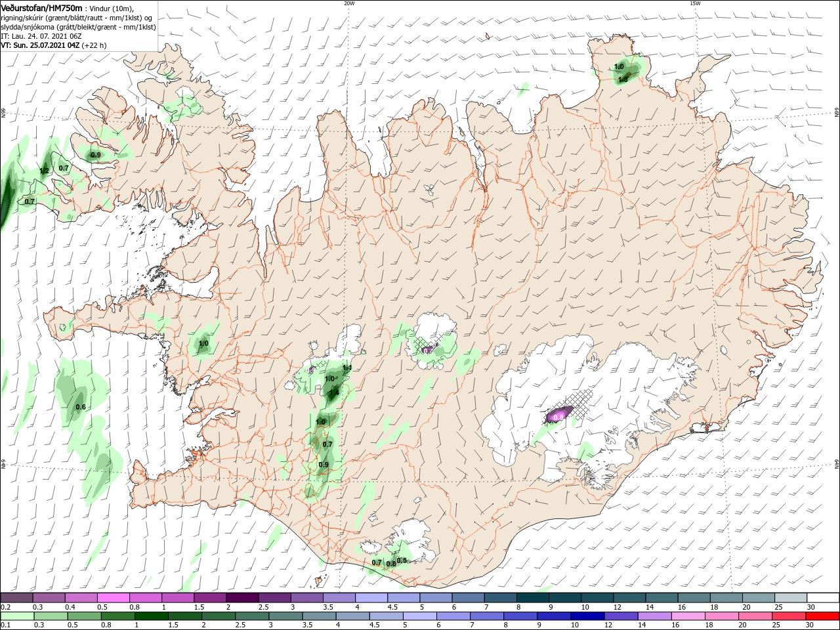Select the lavender 4–4.5 snow legend swatch
This screenshot has height=630, width=840.
tap(371, 598)
